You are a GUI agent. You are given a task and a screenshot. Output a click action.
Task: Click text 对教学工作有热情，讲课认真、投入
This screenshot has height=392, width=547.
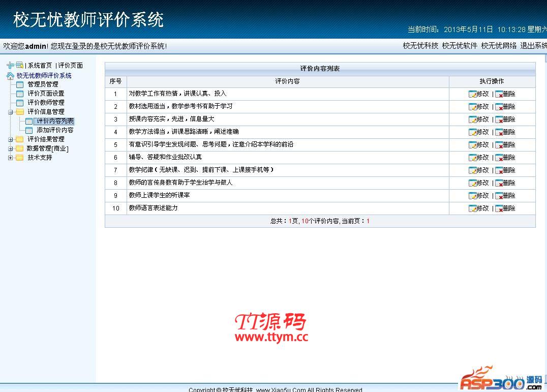click(177, 94)
